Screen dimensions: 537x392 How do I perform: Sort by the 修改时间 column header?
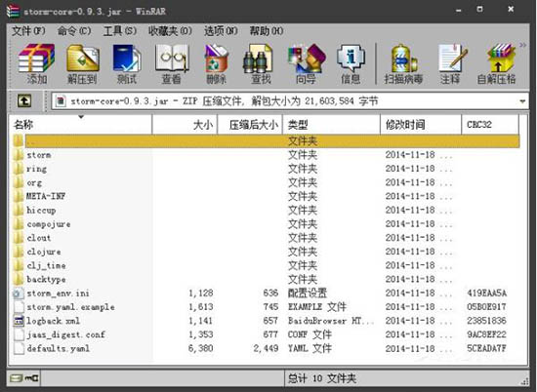[x=421, y=125]
